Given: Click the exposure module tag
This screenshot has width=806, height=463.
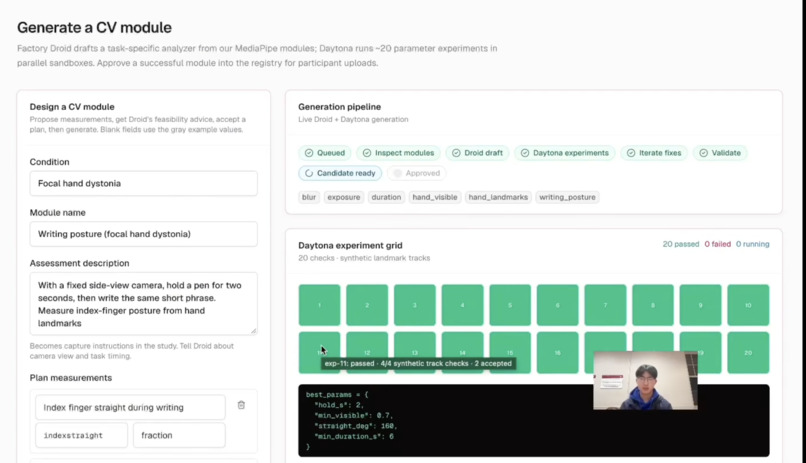Looking at the screenshot, I should click(x=344, y=197).
